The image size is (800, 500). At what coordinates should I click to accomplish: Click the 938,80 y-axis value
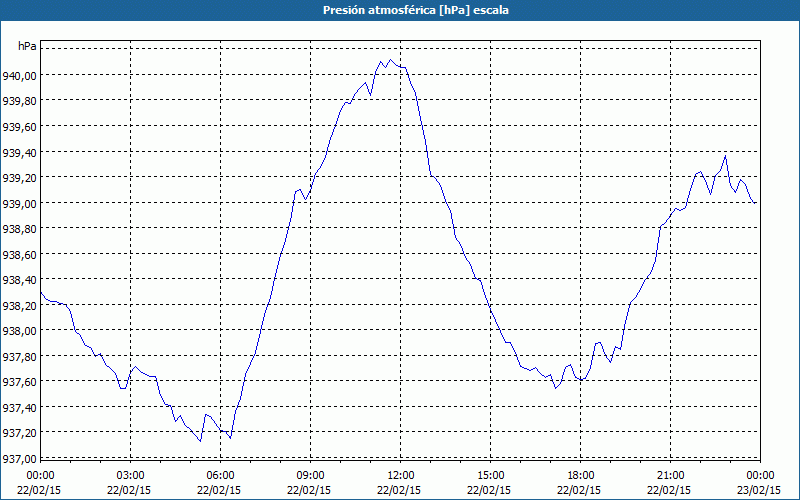tap(19, 229)
